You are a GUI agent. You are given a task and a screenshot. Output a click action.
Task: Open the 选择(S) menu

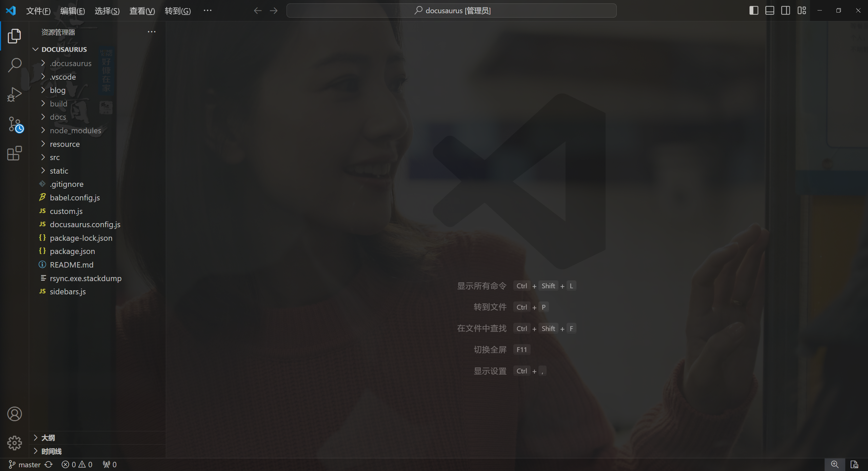(107, 11)
